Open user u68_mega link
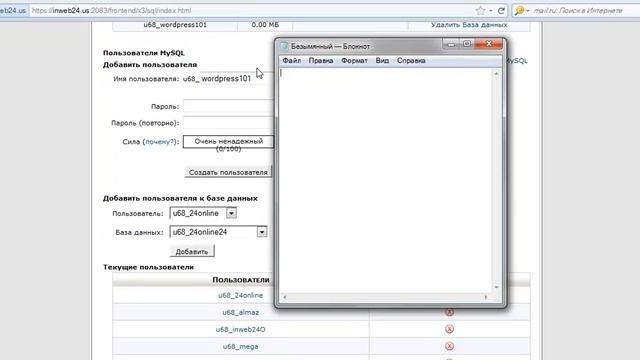Image resolution: width=640 pixels, height=360 pixels. [240, 347]
